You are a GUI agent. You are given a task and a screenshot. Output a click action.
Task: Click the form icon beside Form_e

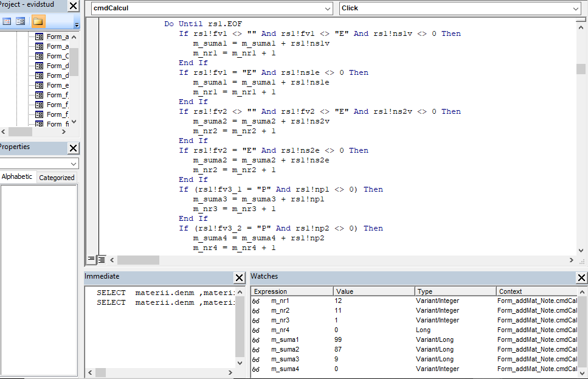(x=40, y=85)
